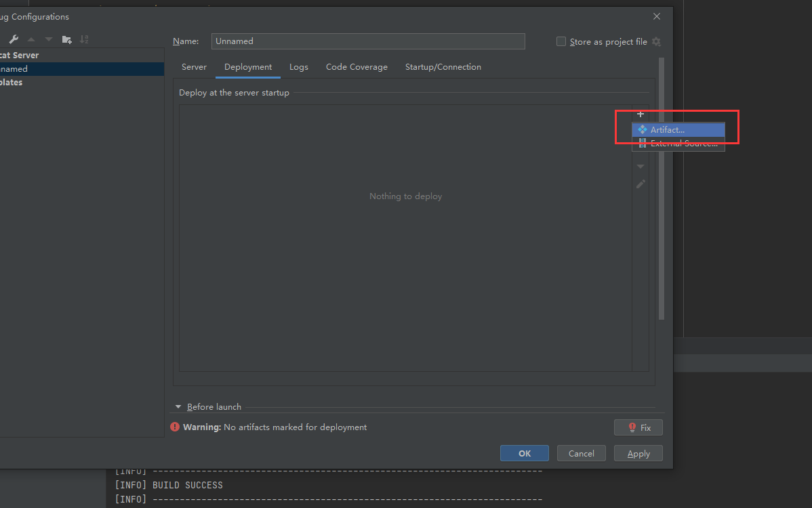Open the Startup/Connection tab
The height and width of the screenshot is (508, 812).
point(443,67)
